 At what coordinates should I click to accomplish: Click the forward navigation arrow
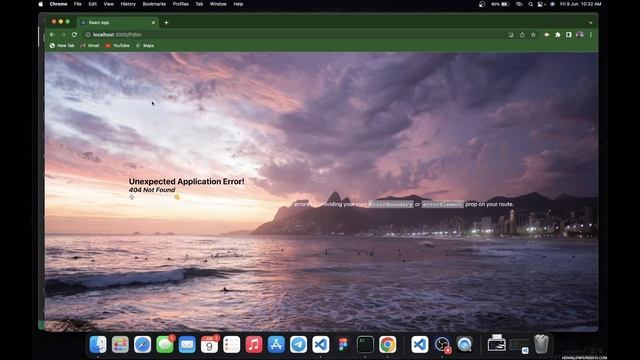tap(63, 35)
